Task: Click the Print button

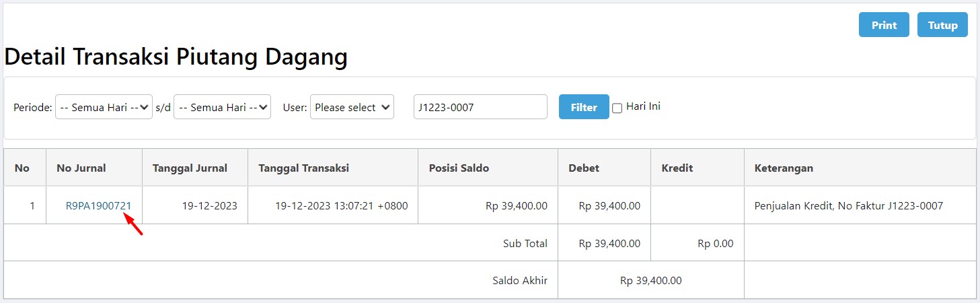Action: tap(884, 25)
